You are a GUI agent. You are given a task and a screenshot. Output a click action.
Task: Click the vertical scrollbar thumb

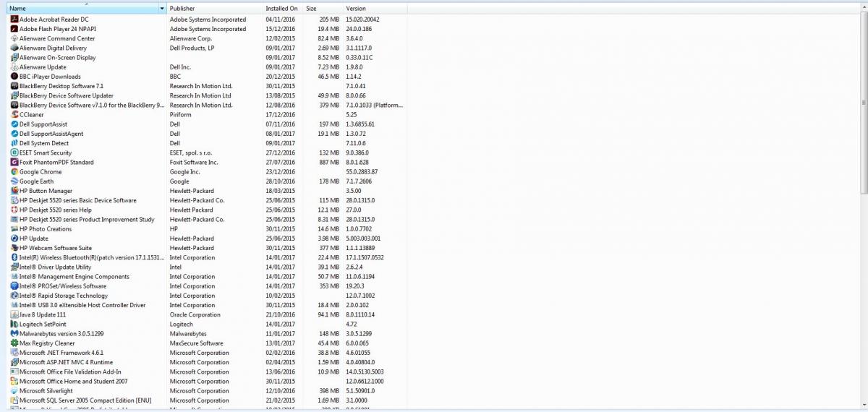tap(864, 103)
